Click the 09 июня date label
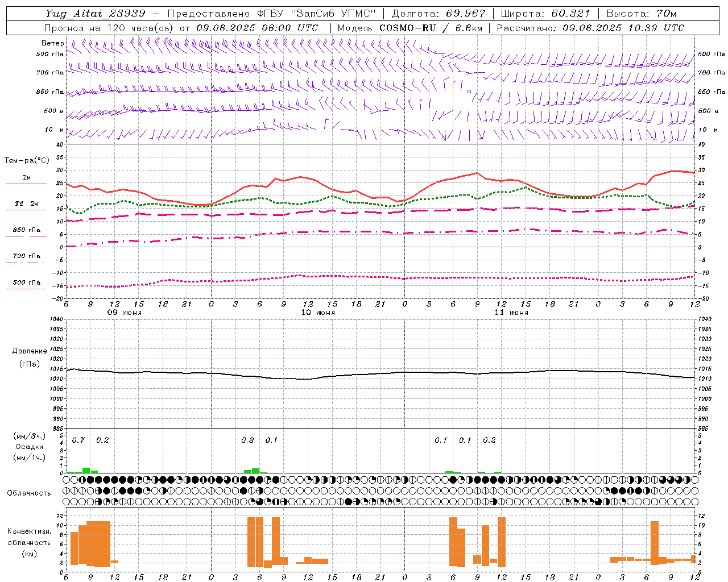The width and height of the screenshot is (728, 582). pyautogui.click(x=125, y=313)
